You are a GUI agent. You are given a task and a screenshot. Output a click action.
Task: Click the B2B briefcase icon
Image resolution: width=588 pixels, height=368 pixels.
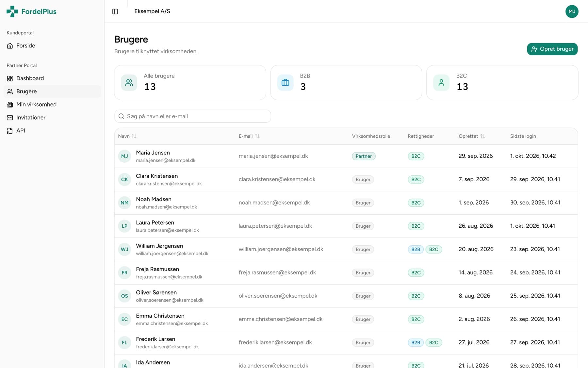tap(285, 82)
